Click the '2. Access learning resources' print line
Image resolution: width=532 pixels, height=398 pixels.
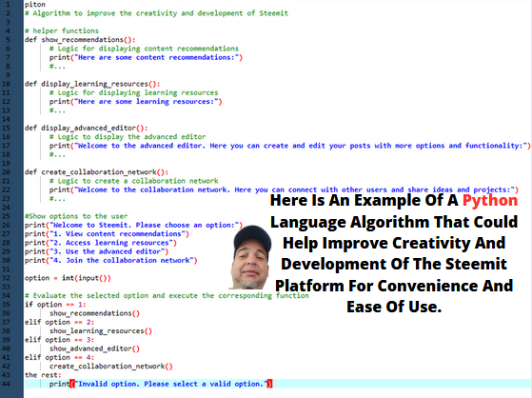click(101, 243)
